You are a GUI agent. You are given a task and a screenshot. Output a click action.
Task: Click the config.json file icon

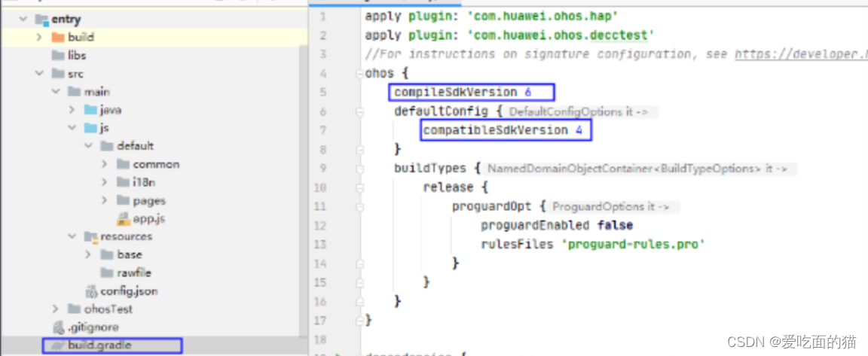coord(90,291)
